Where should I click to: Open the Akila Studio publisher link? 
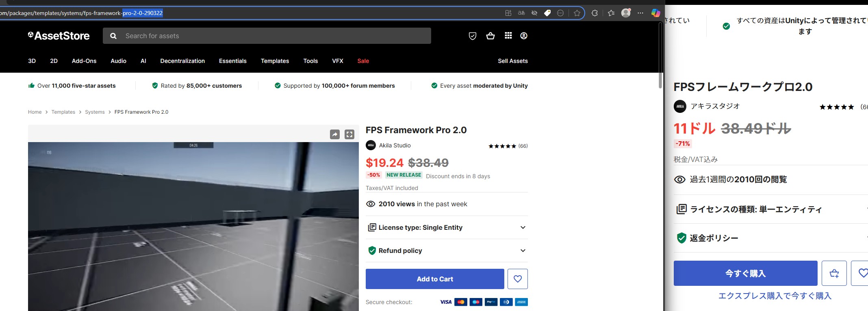[395, 145]
